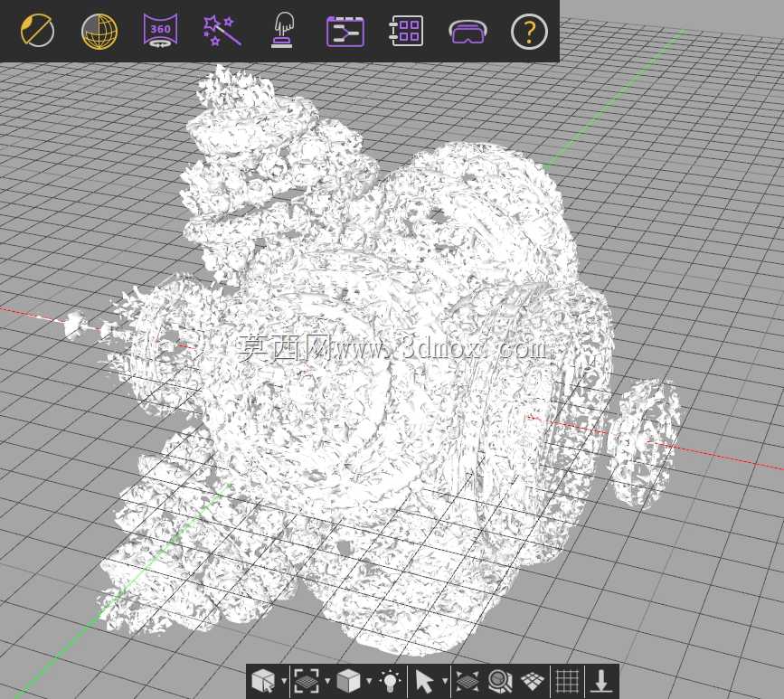Select the magic wand effects tool
Screen dimensions: 784x699
pos(222,31)
